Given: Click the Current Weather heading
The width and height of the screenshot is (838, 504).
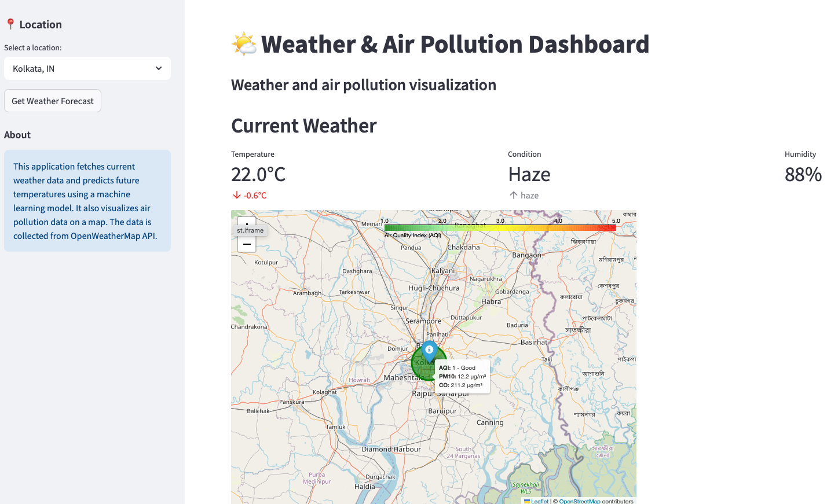Looking at the screenshot, I should coord(304,126).
